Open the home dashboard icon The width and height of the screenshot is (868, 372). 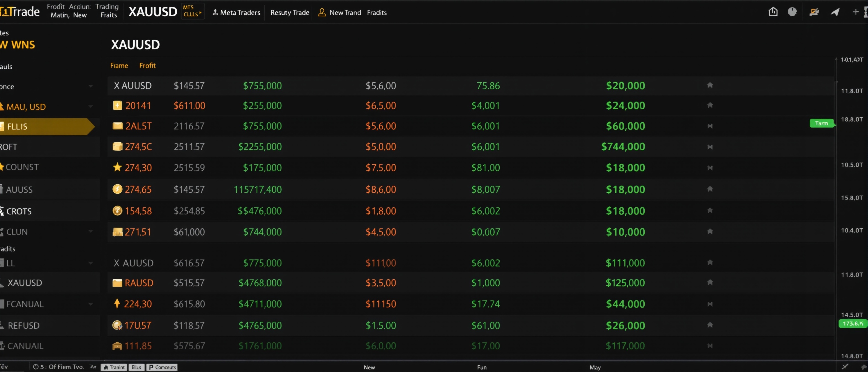(773, 11)
